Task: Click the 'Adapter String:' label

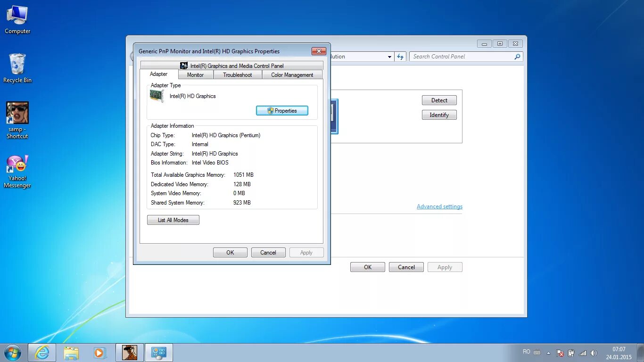Action: (x=167, y=154)
